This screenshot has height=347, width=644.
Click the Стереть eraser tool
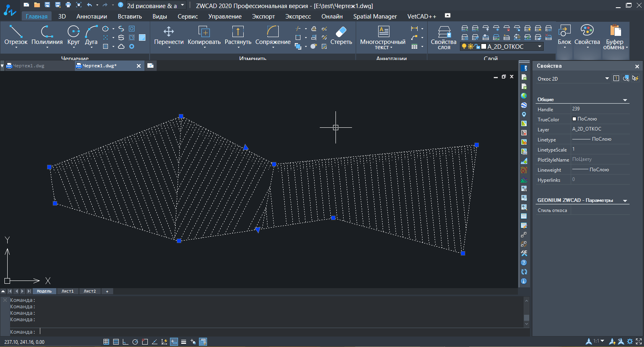341,35
